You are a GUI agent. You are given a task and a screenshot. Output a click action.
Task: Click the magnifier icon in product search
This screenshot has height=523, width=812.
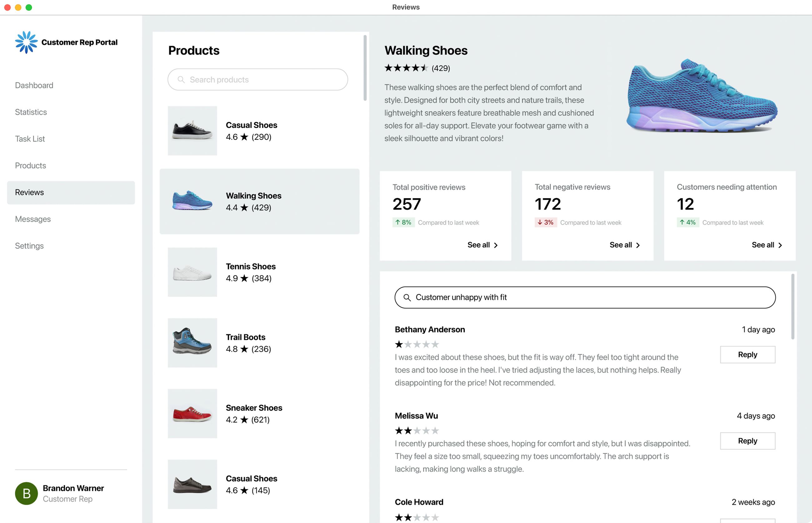coord(181,80)
